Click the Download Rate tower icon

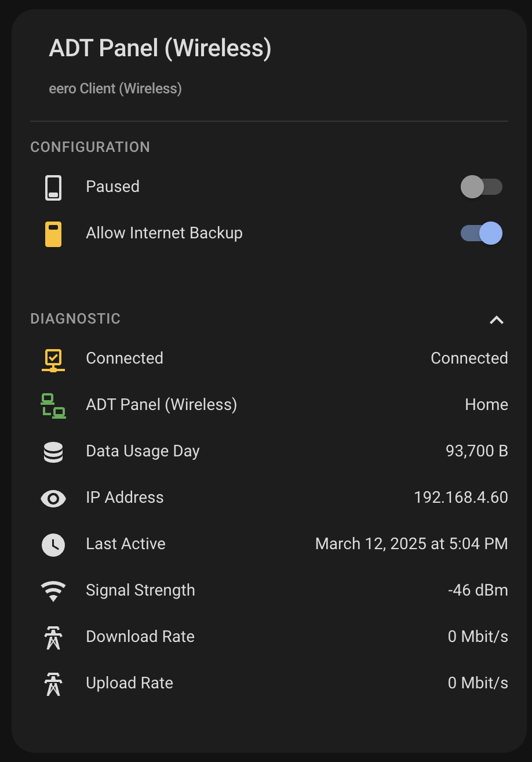point(53,637)
